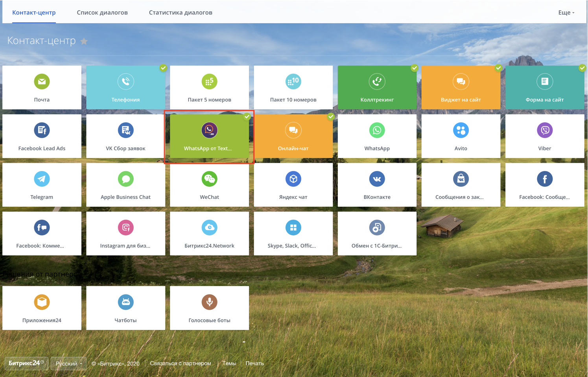
Task: Click the VK Сбор заявок icon
Action: [x=125, y=130]
